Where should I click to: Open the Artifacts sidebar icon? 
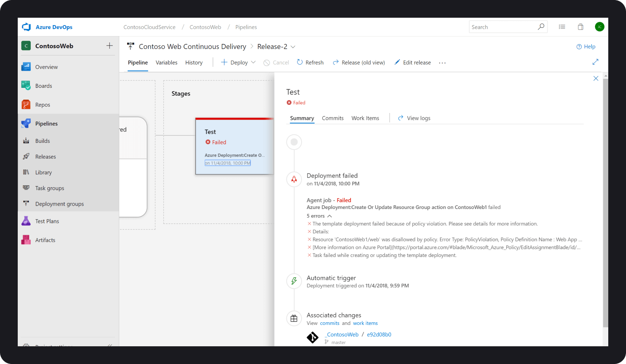point(26,240)
